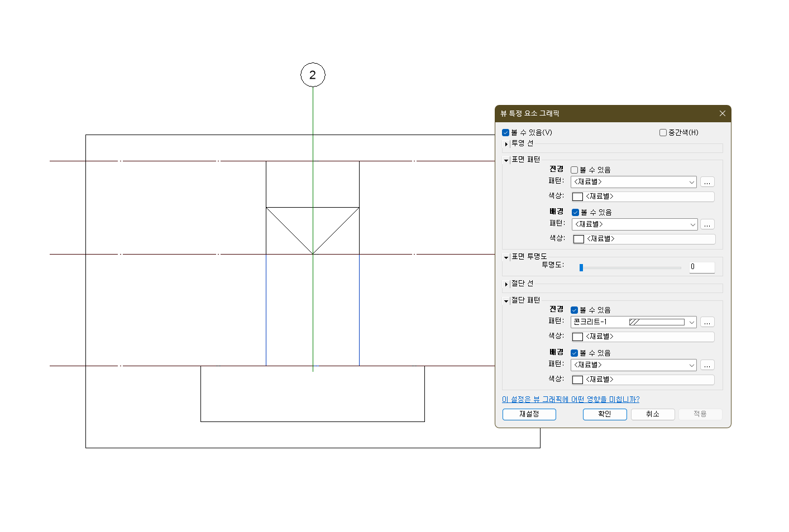The height and width of the screenshot is (532, 789).
Task: Enable the 중간색(H) halftone checkbox
Action: [663, 133]
